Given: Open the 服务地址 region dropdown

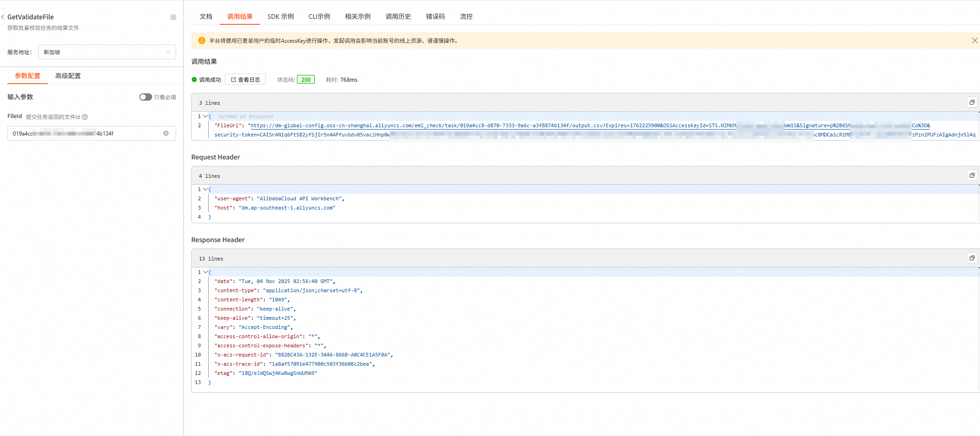Looking at the screenshot, I should (107, 52).
